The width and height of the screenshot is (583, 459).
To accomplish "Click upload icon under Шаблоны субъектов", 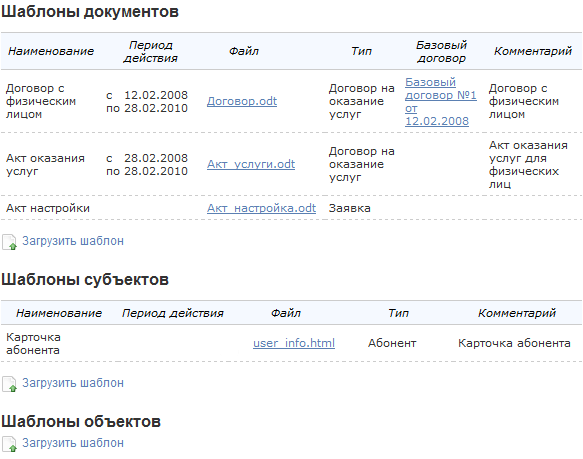I will tap(9, 384).
